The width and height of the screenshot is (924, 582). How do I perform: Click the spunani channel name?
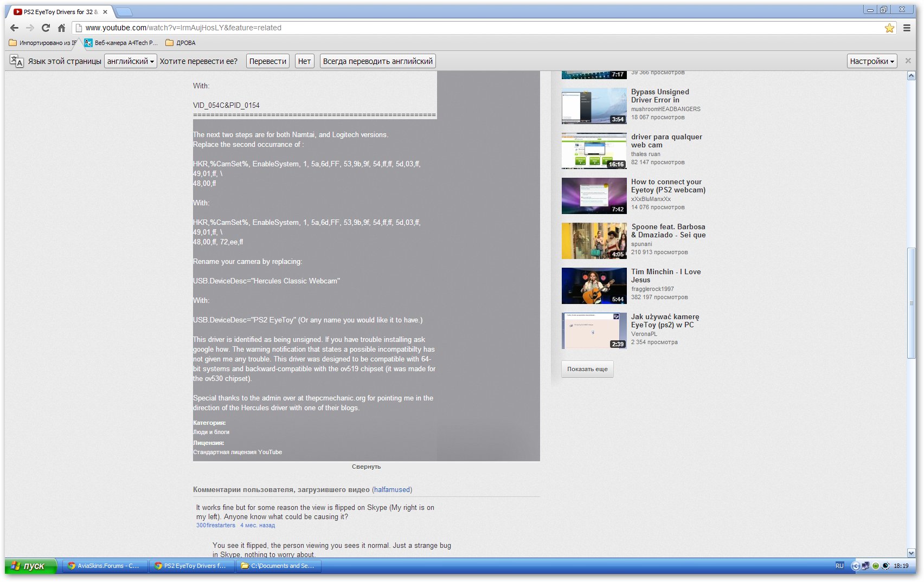pyautogui.click(x=641, y=244)
